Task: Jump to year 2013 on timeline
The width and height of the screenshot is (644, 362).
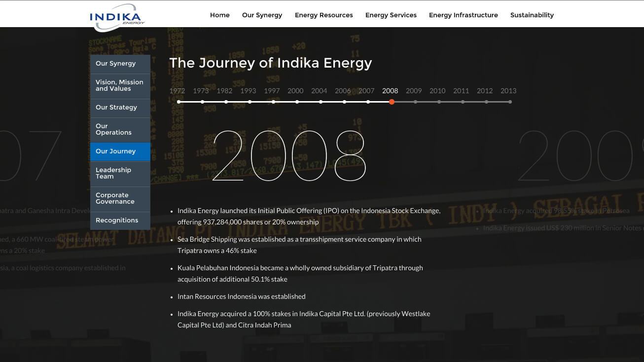Action: click(508, 91)
